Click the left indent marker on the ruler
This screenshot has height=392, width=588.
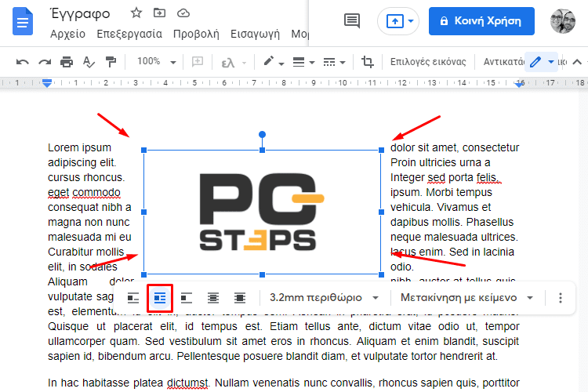pyautogui.click(x=47, y=84)
